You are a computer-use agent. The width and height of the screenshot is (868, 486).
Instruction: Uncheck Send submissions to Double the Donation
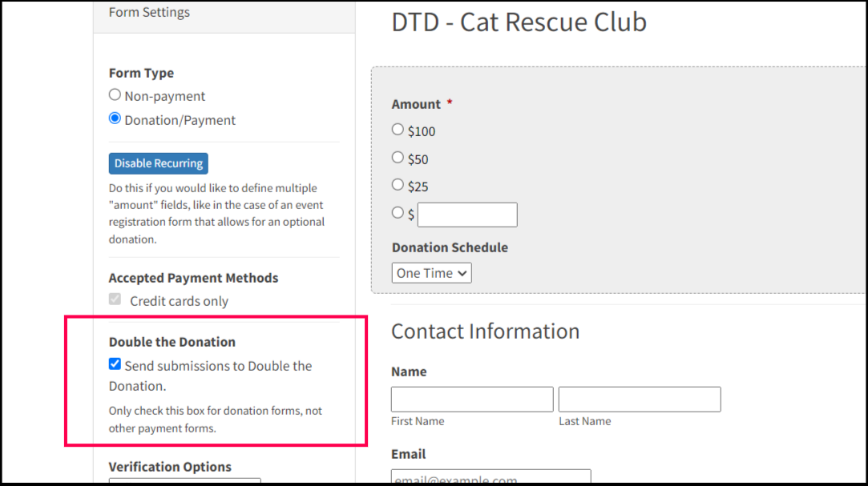[115, 365]
